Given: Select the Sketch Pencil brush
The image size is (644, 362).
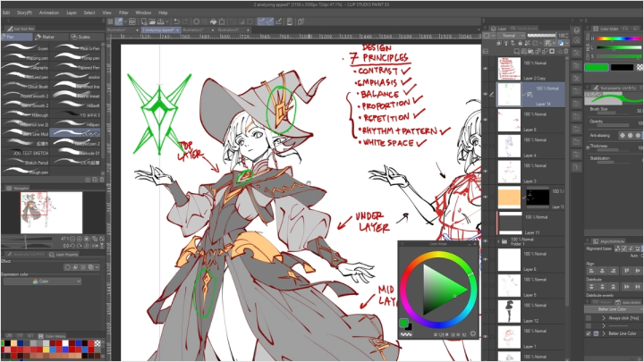Looking at the screenshot, I should pos(25,162).
